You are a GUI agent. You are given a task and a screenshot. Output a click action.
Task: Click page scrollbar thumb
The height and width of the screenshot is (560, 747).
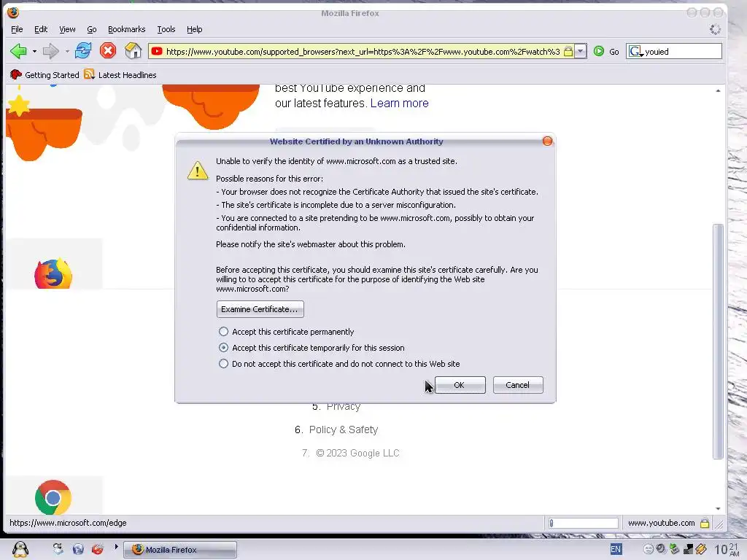tap(718, 341)
